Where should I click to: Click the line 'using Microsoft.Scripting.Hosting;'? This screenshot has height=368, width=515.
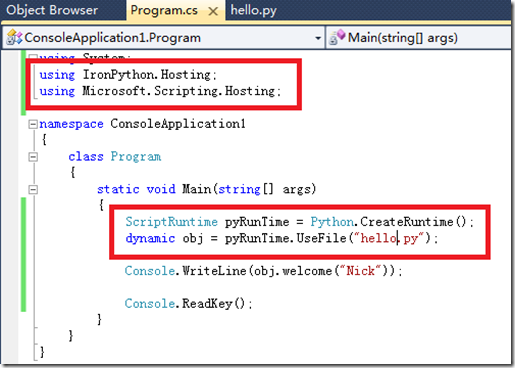point(160,91)
